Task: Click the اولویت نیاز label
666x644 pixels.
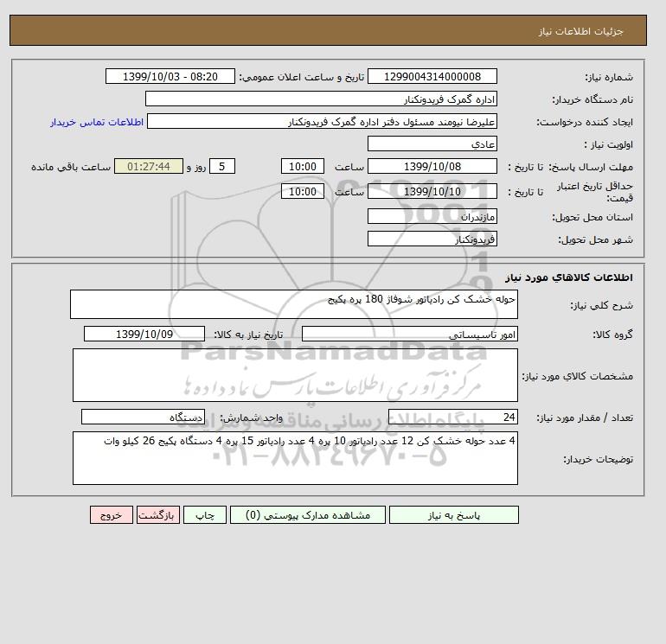Action: pyautogui.click(x=609, y=144)
